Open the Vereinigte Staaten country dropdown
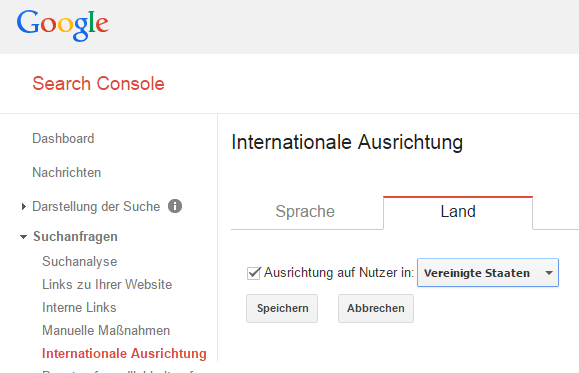This screenshot has width=579, height=373. click(488, 273)
